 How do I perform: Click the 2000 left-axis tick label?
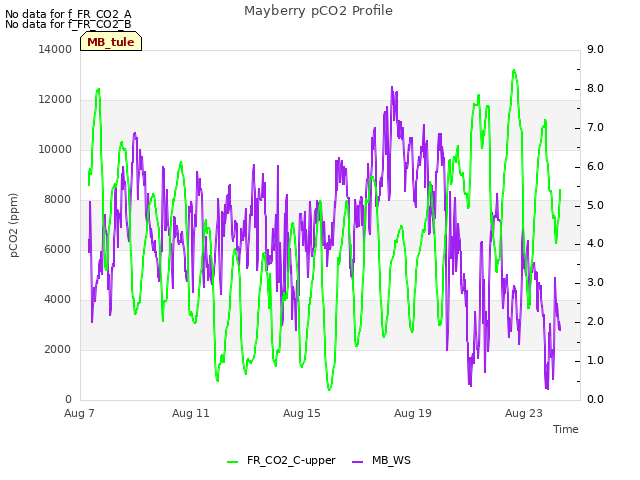(x=58, y=349)
